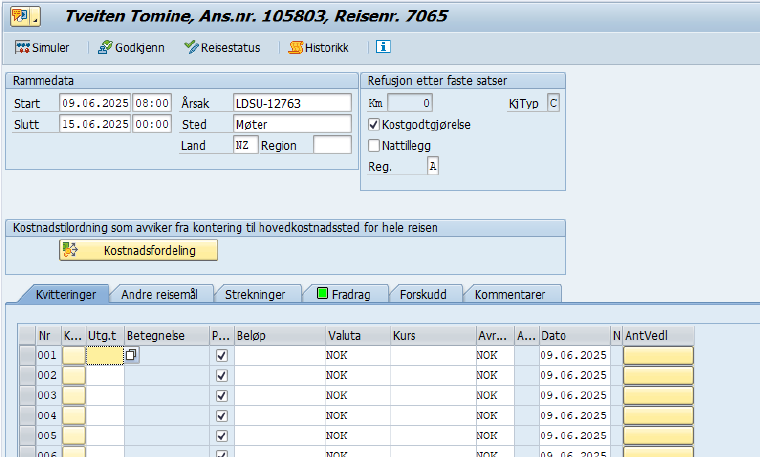Screen dimensions: 760x457
Task: Open the Strekninger tab
Action: [x=255, y=294]
